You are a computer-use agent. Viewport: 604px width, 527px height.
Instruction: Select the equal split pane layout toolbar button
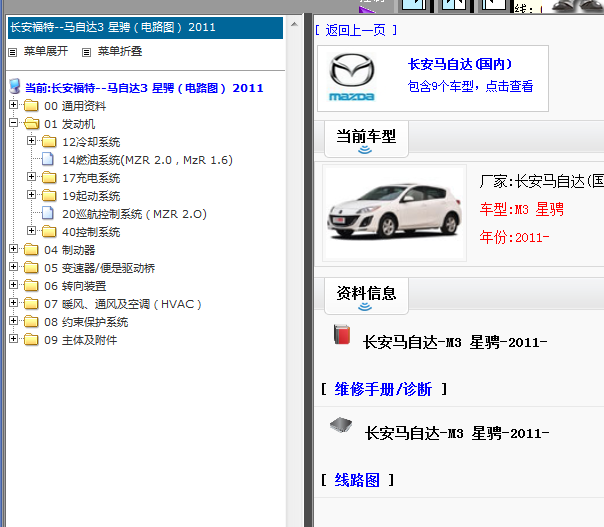454,4
